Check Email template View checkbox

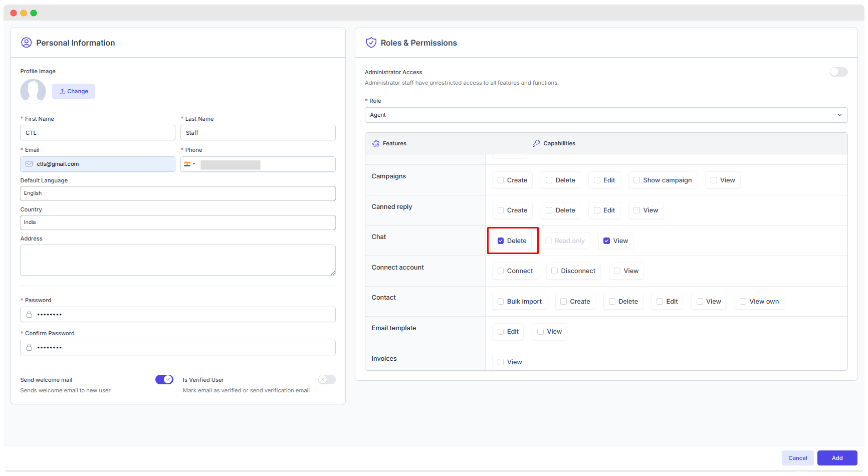point(540,332)
